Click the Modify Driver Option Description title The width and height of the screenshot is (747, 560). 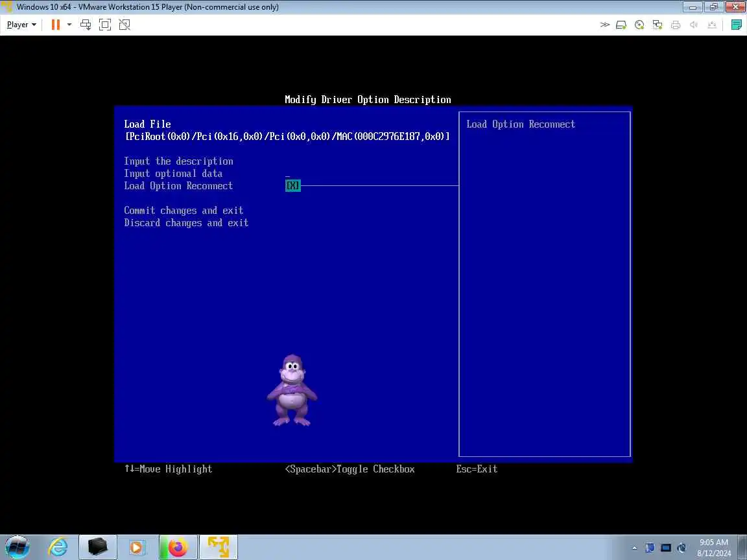coord(368,100)
